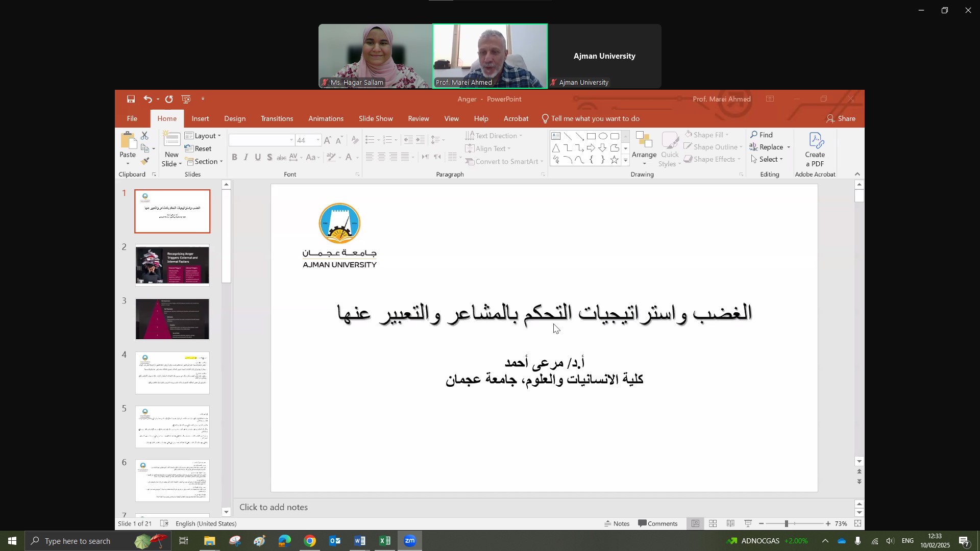Image resolution: width=980 pixels, height=551 pixels.
Task: Click the Share button
Action: point(841,119)
